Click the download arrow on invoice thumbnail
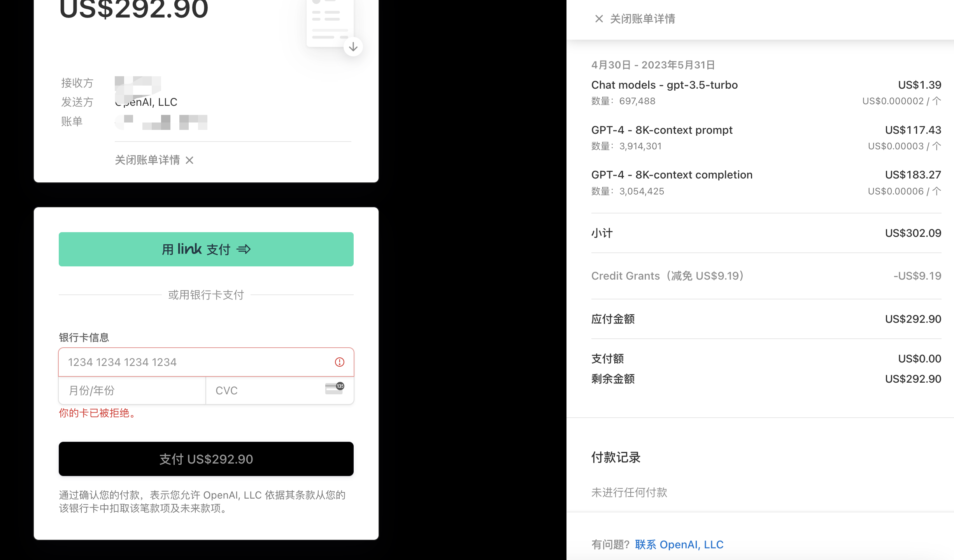This screenshot has height=560, width=954. click(353, 47)
